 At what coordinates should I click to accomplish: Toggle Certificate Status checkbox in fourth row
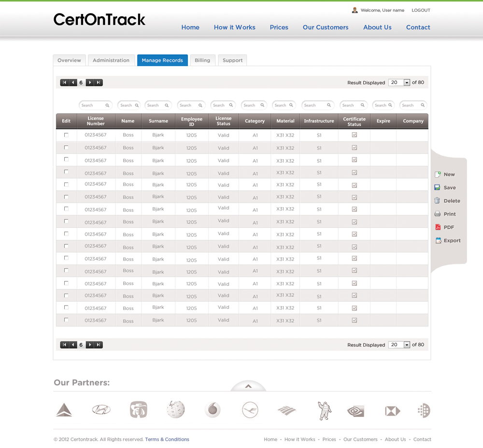tap(355, 172)
